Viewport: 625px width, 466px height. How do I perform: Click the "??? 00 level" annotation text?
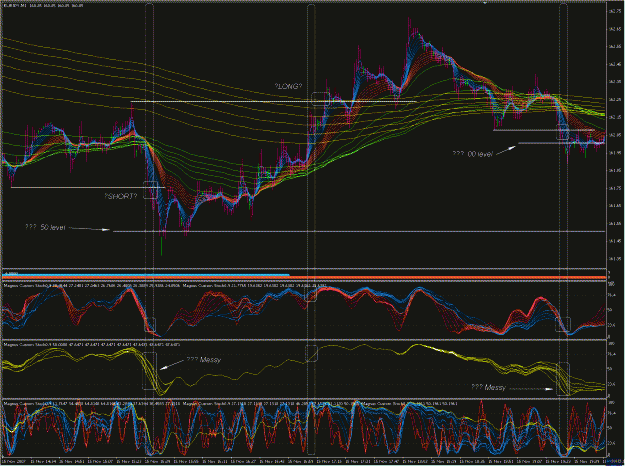472,154
